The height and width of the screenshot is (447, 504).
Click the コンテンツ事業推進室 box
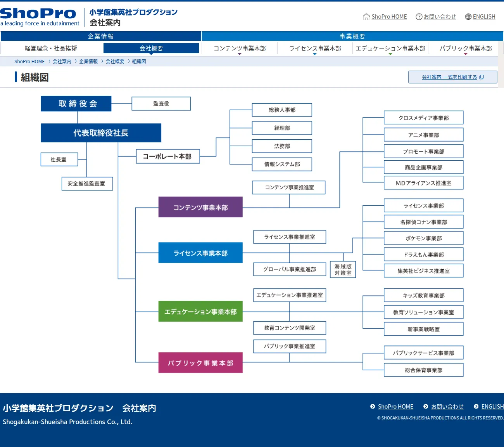pyautogui.click(x=289, y=187)
